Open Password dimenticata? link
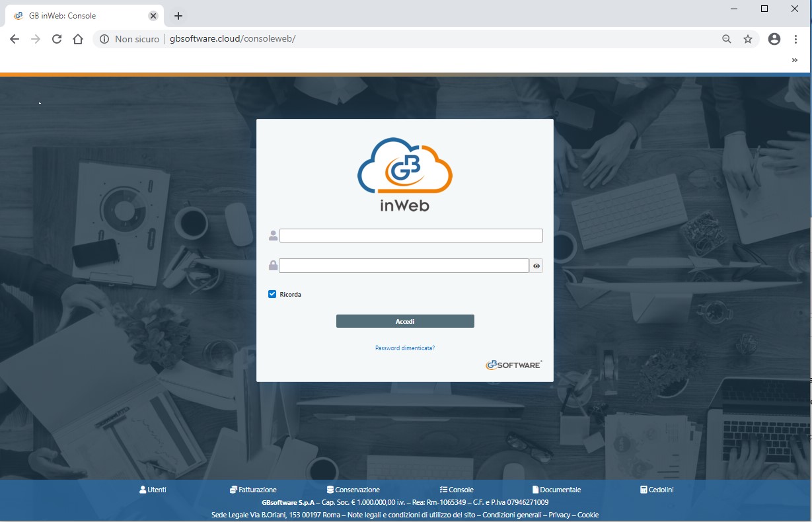The width and height of the screenshot is (812, 522). pyautogui.click(x=405, y=348)
